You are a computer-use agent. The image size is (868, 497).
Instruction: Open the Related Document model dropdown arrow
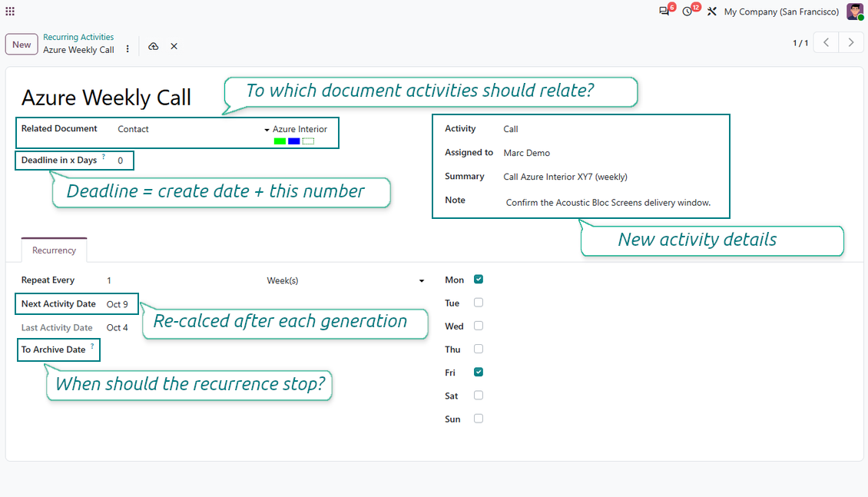click(x=267, y=130)
